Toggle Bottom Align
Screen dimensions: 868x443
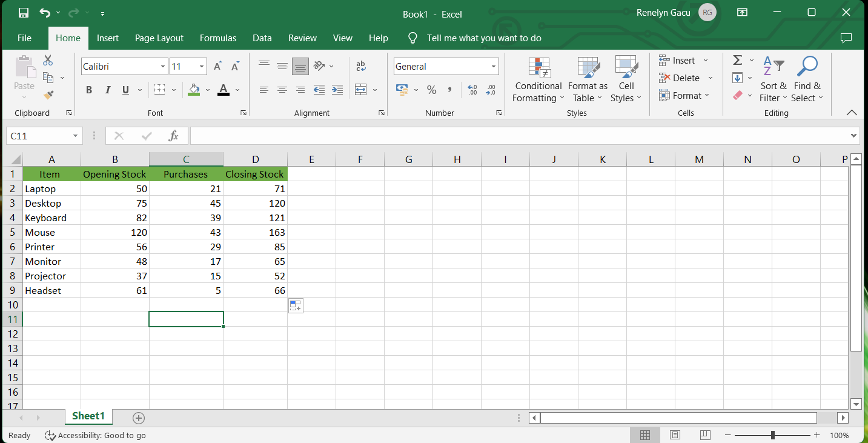(300, 66)
